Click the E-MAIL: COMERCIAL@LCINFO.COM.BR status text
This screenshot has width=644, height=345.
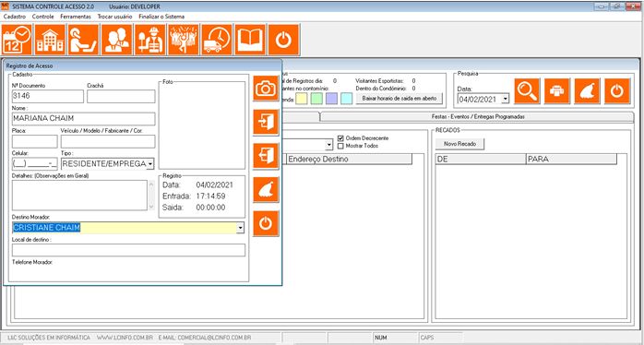click(205, 338)
